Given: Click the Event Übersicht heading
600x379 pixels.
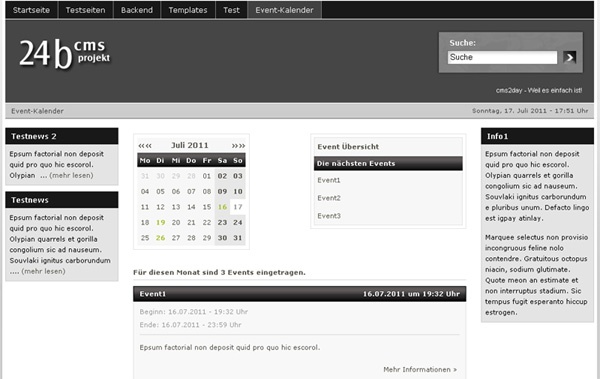Looking at the screenshot, I should click(348, 147).
